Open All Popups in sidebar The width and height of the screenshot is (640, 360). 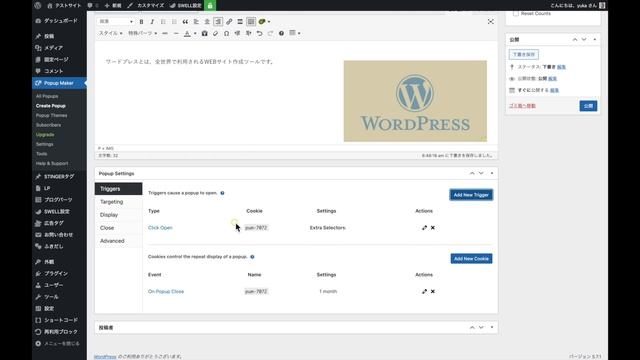tap(47, 96)
